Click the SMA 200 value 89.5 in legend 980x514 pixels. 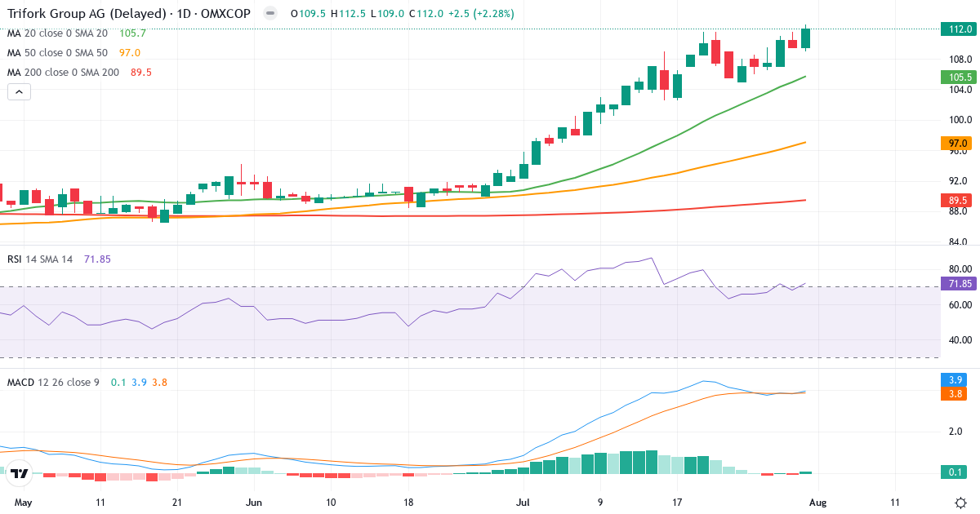click(x=141, y=73)
